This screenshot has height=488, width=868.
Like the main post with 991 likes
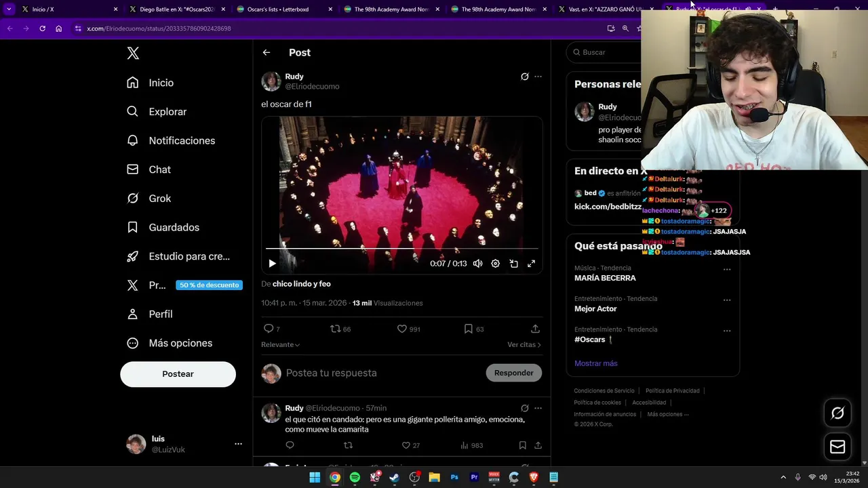408,329
